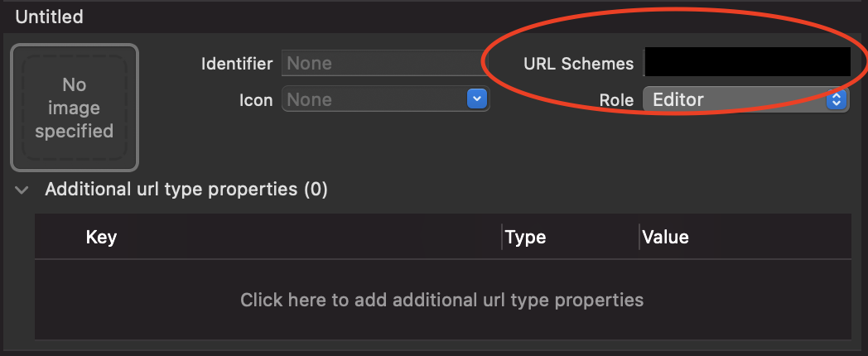This screenshot has height=356, width=868.
Task: Click the Role popup up-down arrows
Action: (837, 99)
